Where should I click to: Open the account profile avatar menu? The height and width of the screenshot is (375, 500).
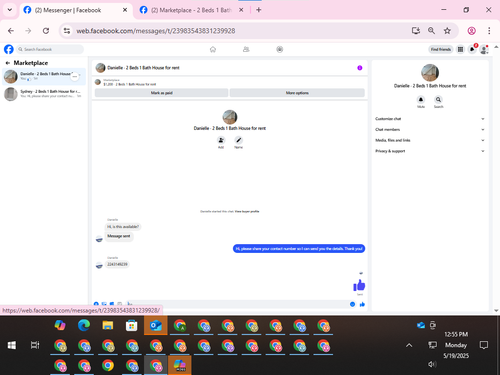484,50
